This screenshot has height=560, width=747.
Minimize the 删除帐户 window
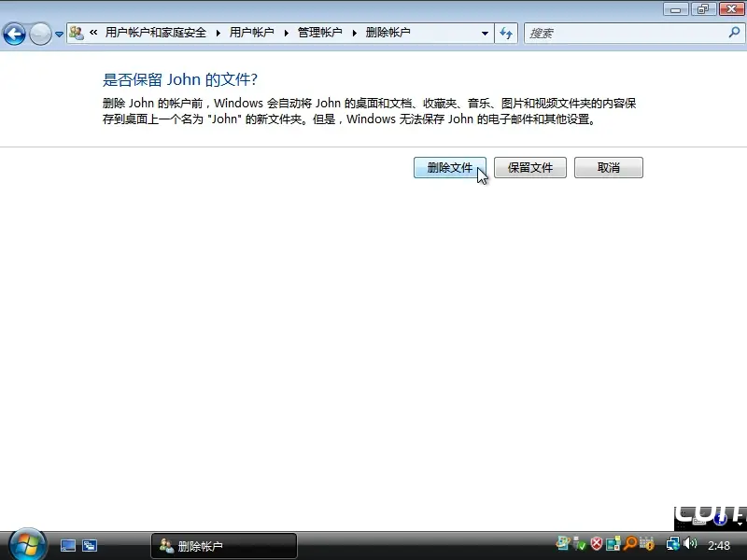(675, 9)
